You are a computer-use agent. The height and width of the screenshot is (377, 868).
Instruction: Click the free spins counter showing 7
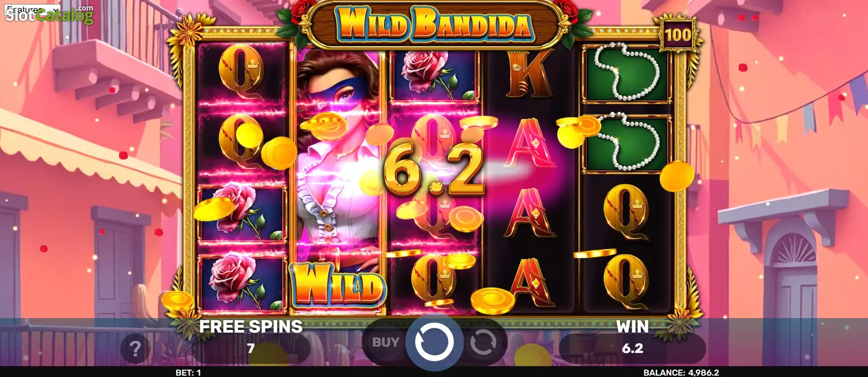tap(251, 348)
